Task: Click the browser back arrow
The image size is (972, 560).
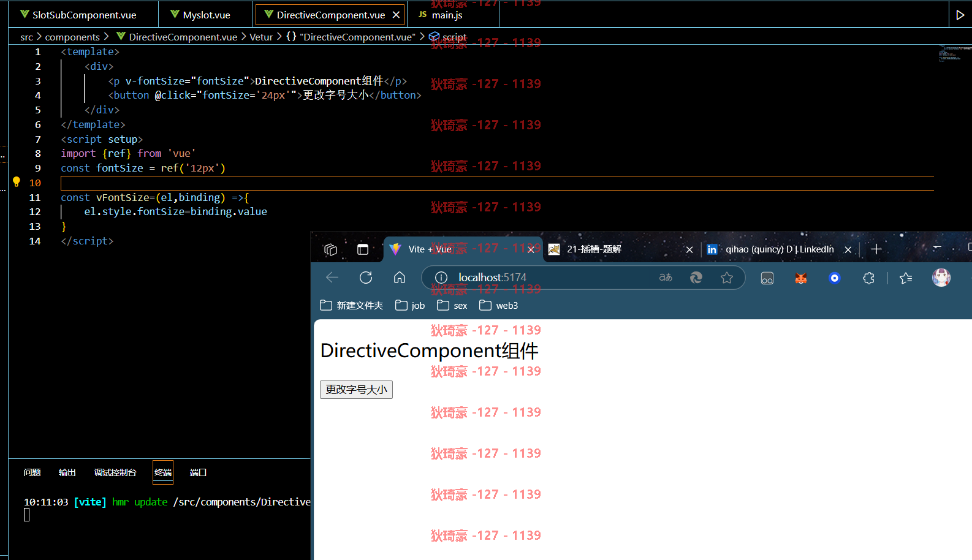Action: click(332, 278)
